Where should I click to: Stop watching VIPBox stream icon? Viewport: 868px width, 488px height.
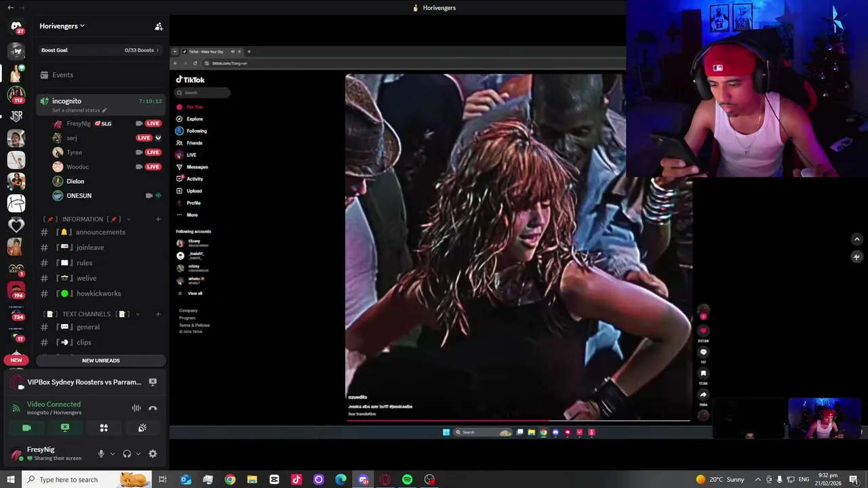(153, 382)
